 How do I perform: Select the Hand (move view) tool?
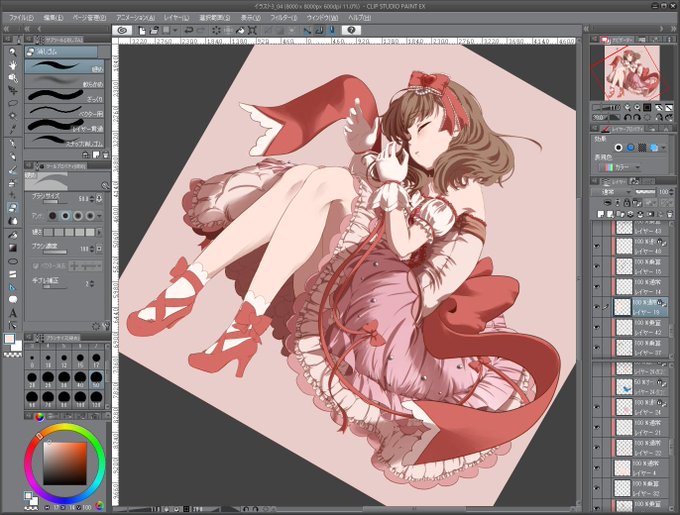click(13, 65)
